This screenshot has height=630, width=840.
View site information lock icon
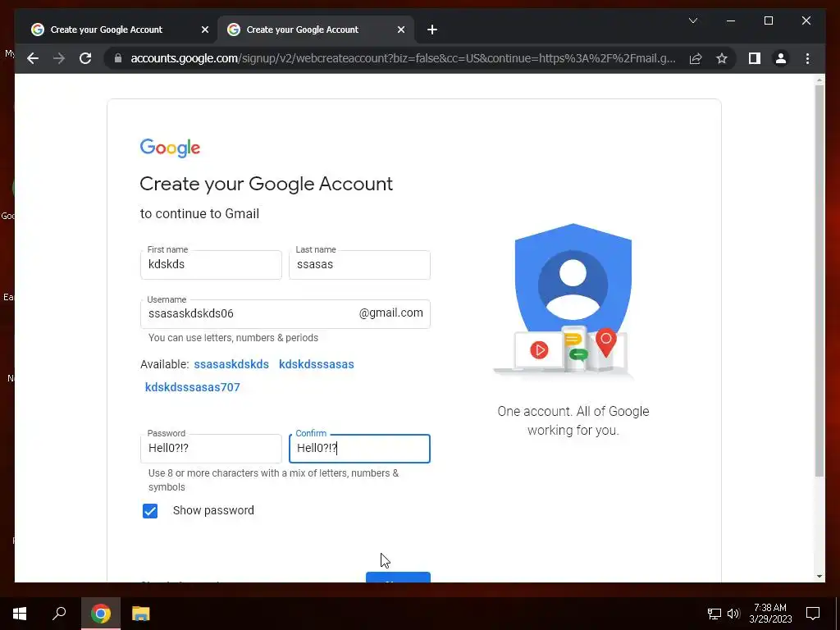click(118, 58)
